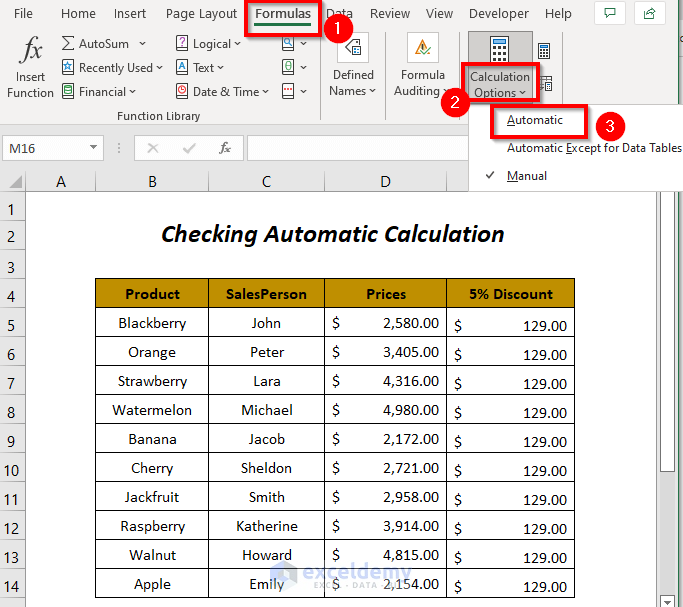Expand the AutoSum dropdown

point(142,44)
